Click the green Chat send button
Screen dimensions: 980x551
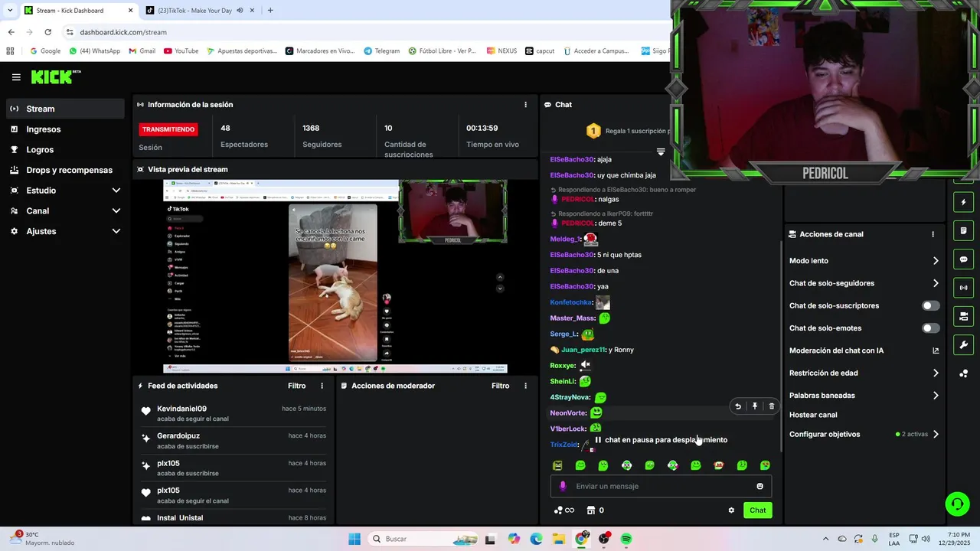[x=757, y=510]
